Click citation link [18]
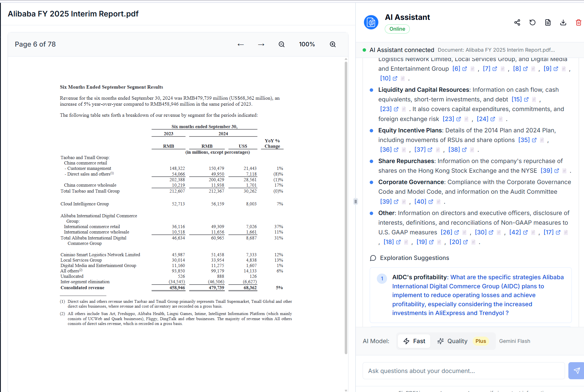 pos(389,242)
